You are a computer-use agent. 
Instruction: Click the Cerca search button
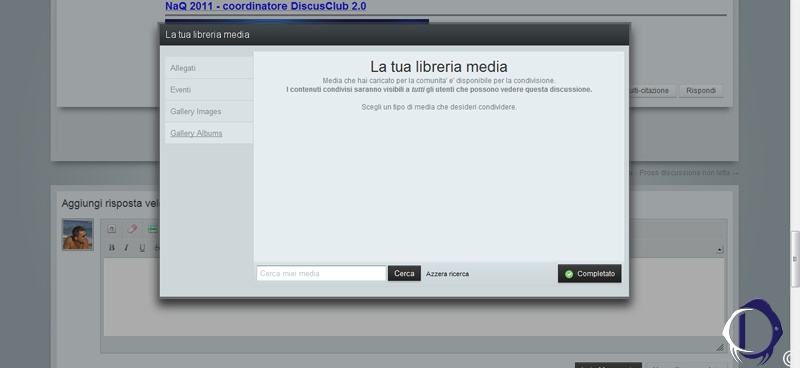point(404,273)
